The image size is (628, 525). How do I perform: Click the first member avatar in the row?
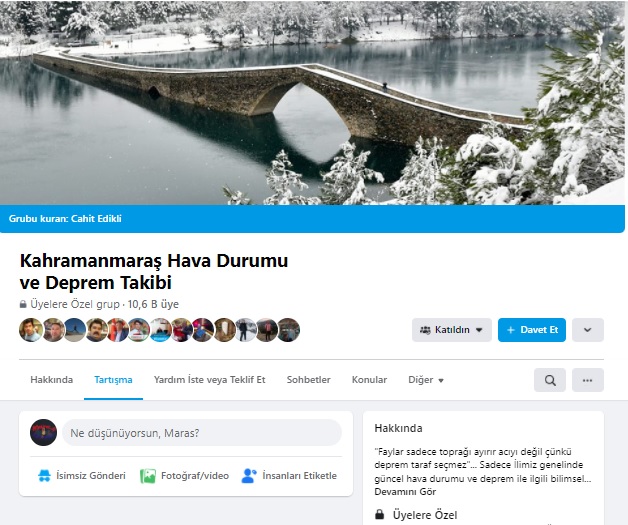tap(31, 330)
